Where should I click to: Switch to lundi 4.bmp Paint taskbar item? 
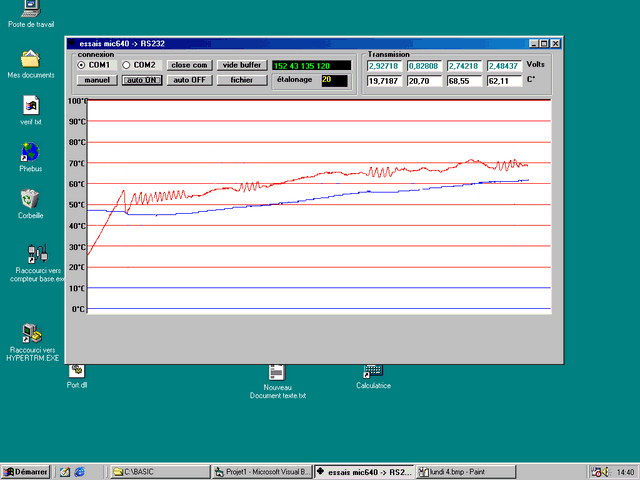[x=466, y=471]
